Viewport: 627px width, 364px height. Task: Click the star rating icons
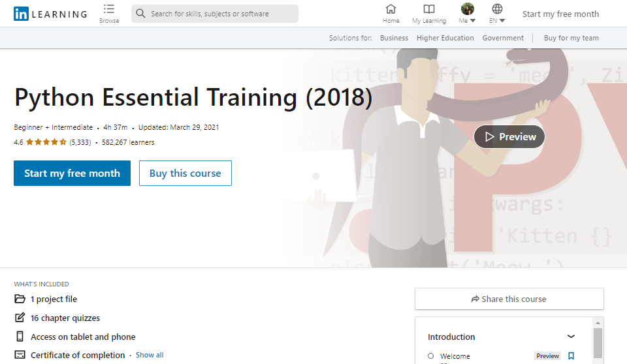tap(46, 142)
